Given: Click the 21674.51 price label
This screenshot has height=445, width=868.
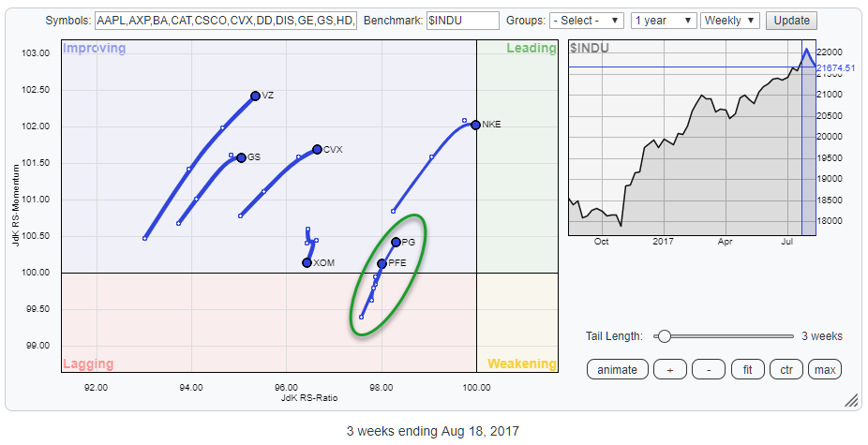Looking at the screenshot, I should [835, 68].
